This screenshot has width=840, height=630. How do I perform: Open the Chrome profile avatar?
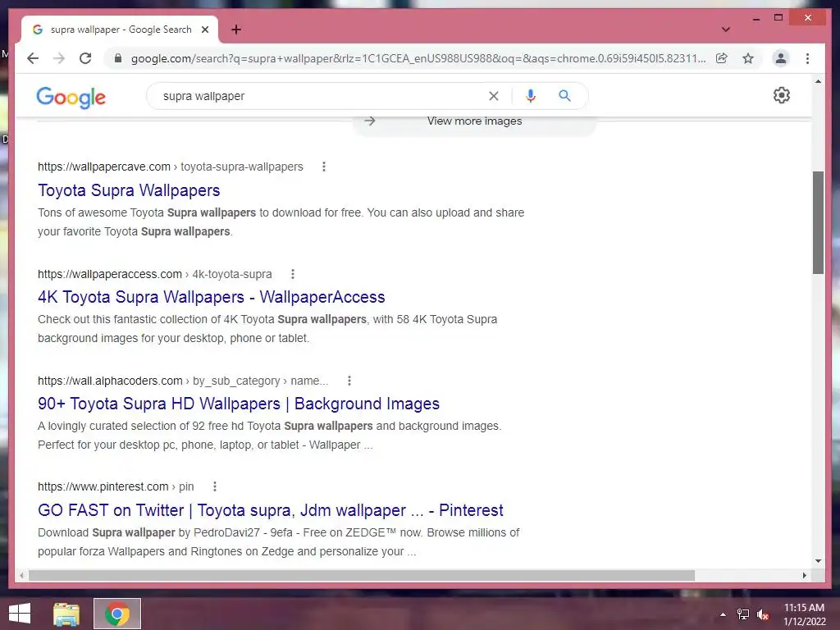point(781,58)
